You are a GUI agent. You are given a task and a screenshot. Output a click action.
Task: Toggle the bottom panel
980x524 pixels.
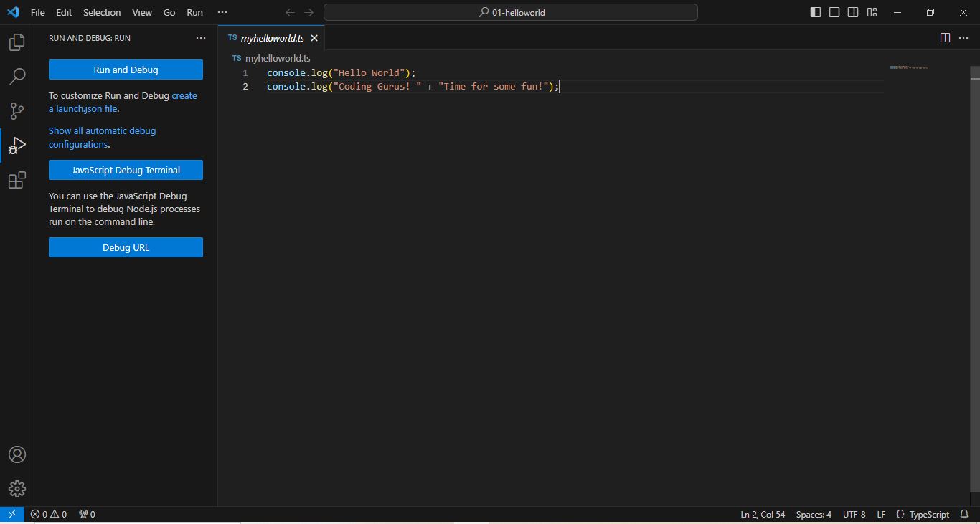pos(834,12)
